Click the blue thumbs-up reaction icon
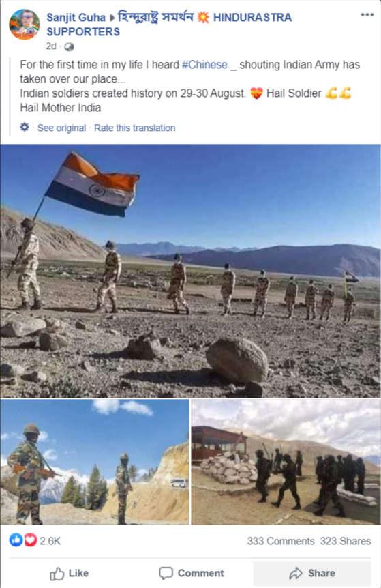Image resolution: width=381 pixels, height=588 pixels. tap(16, 540)
